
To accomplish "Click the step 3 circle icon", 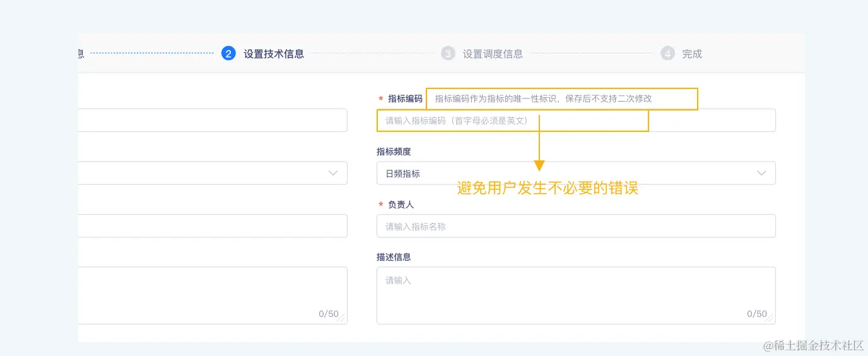I will [448, 54].
